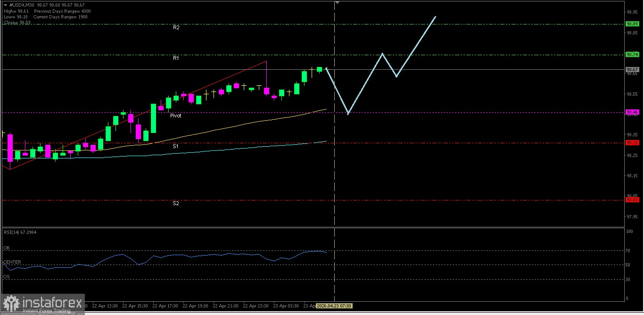Click the chart shift triangle marker at top
The width and height of the screenshot is (644, 315).
337,3
